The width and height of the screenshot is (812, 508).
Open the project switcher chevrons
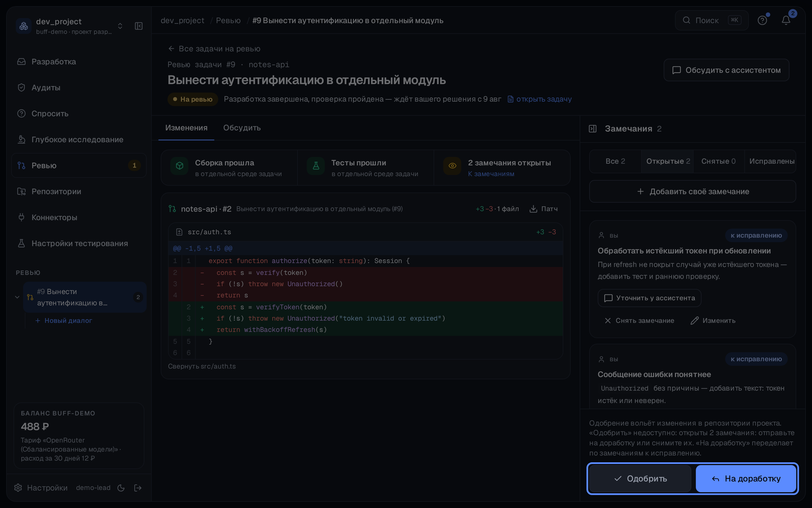[x=120, y=26]
